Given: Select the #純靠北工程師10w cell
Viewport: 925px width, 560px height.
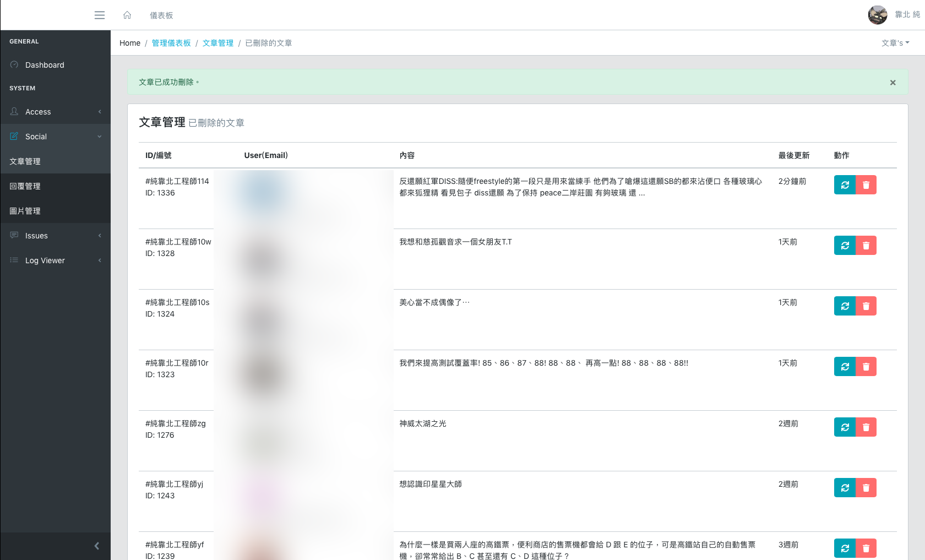Looking at the screenshot, I should (x=178, y=242).
